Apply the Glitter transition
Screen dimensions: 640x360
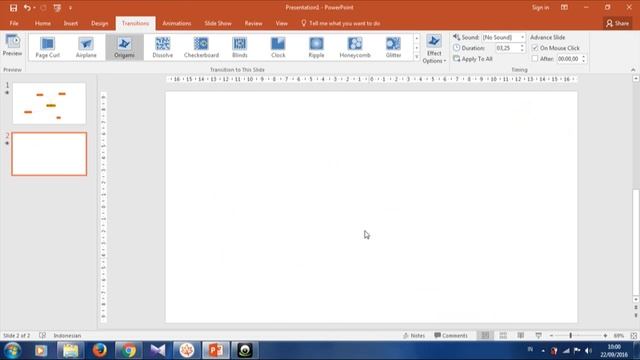point(393,47)
